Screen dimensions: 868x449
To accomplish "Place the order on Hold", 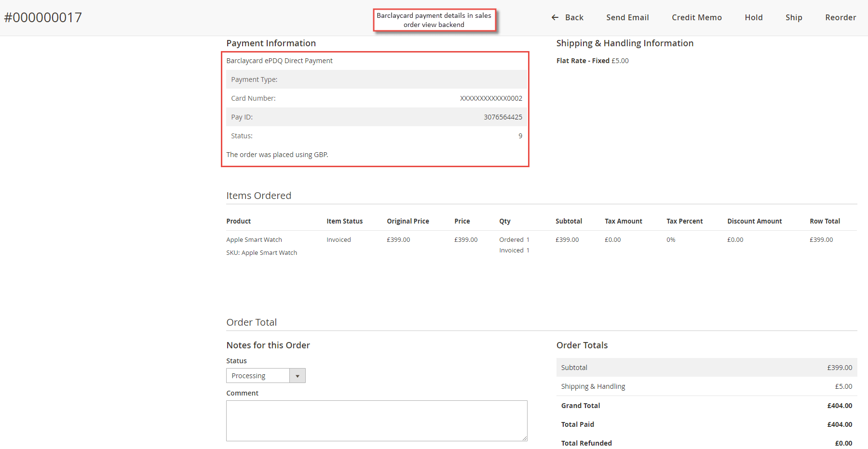I will point(753,17).
